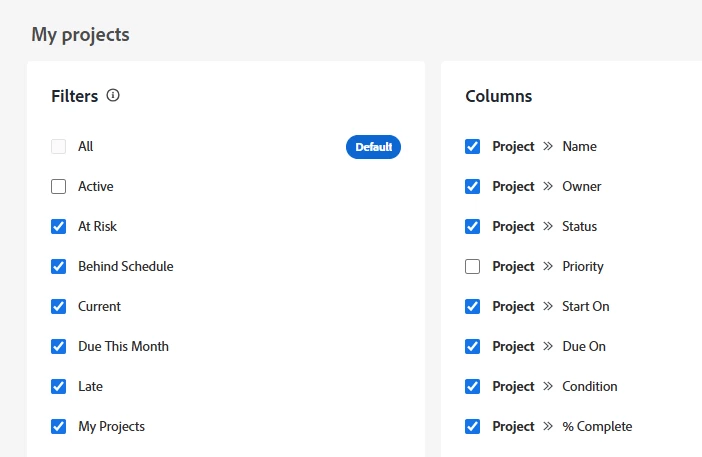Uncheck the Project % Complete column
The height and width of the screenshot is (457, 702).
coord(472,427)
